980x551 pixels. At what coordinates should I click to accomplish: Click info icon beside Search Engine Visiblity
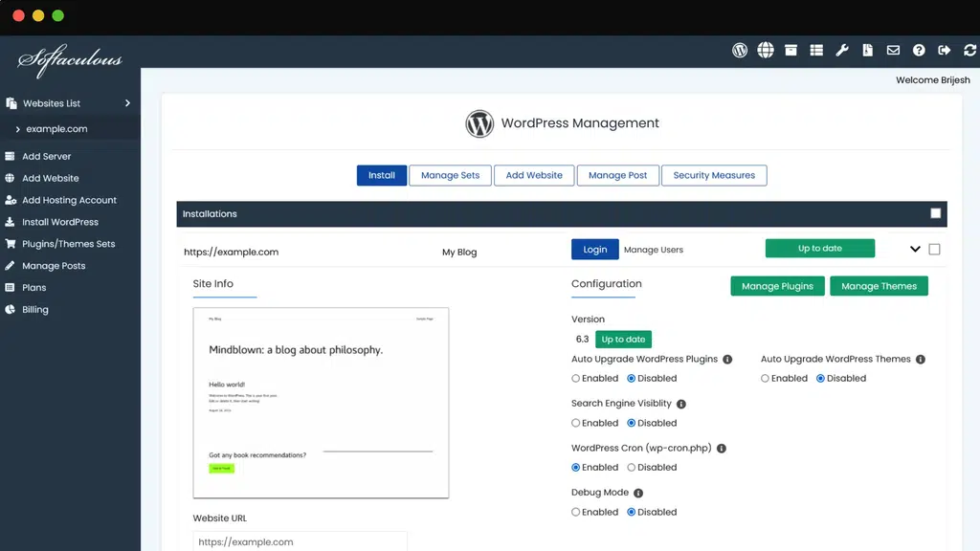click(x=681, y=405)
